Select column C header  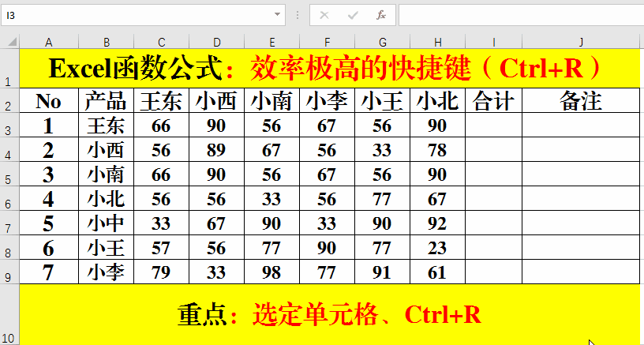(x=162, y=42)
